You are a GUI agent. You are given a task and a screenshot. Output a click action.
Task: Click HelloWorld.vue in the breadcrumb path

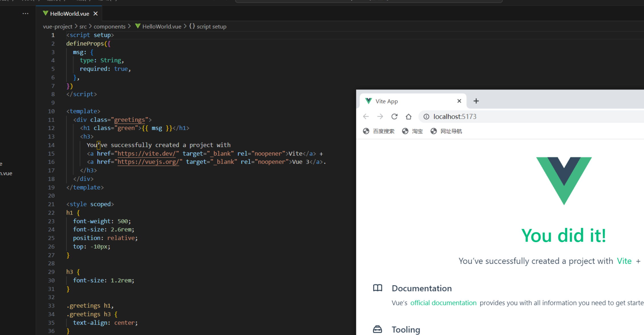pyautogui.click(x=162, y=26)
